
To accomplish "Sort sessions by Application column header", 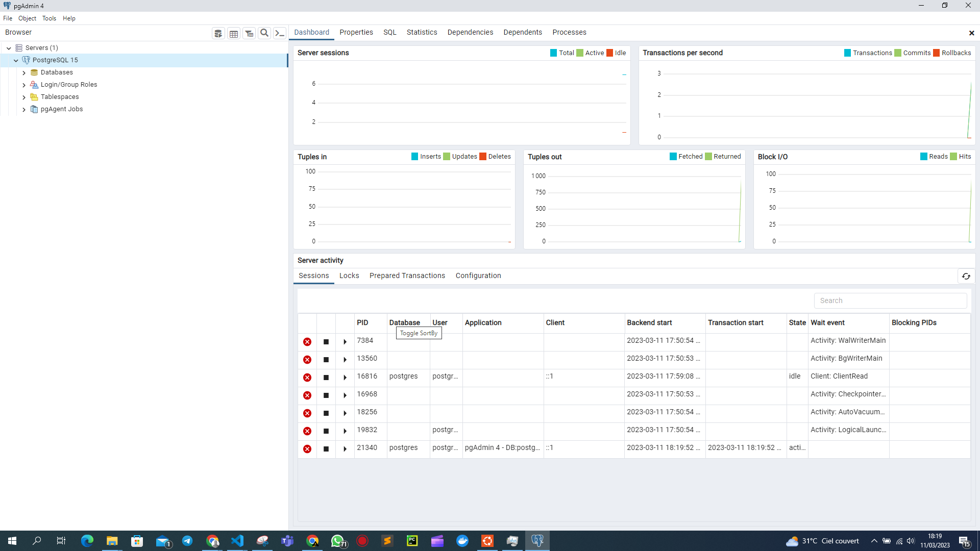I will point(483,322).
